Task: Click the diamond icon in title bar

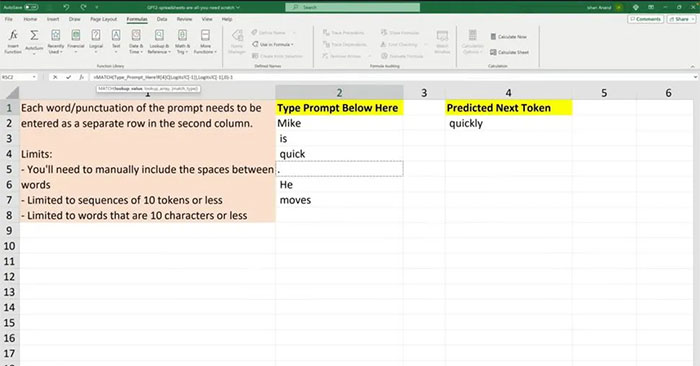Action: [635, 7]
